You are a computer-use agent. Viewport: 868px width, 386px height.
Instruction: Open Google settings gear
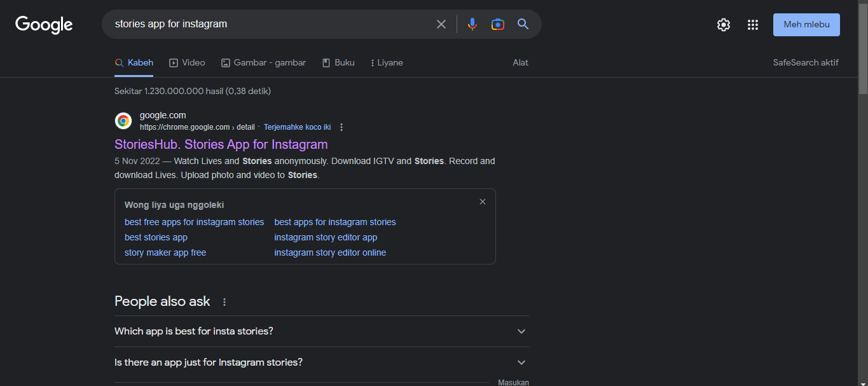click(724, 25)
